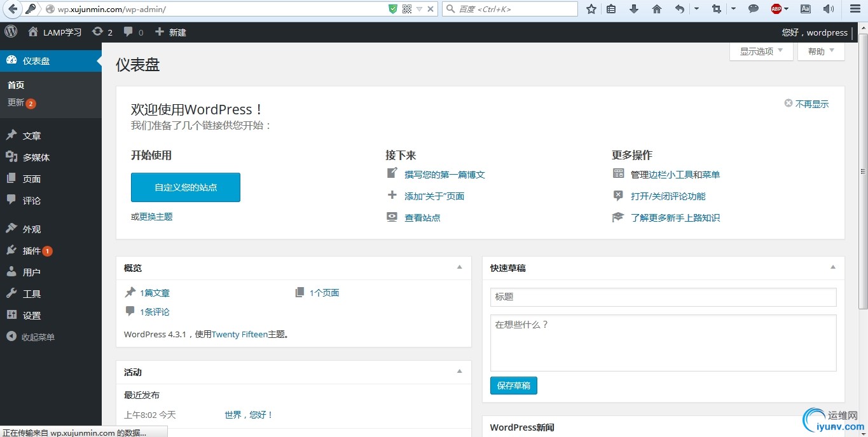868x437 pixels.
Task: Open dropdown arrow next to crop icon
Action: click(x=733, y=9)
